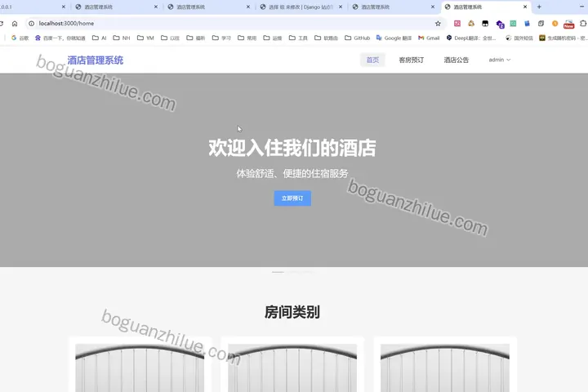588x392 pixels.
Task: Expand the GitHub bookmark folder
Action: pyautogui.click(x=358, y=38)
